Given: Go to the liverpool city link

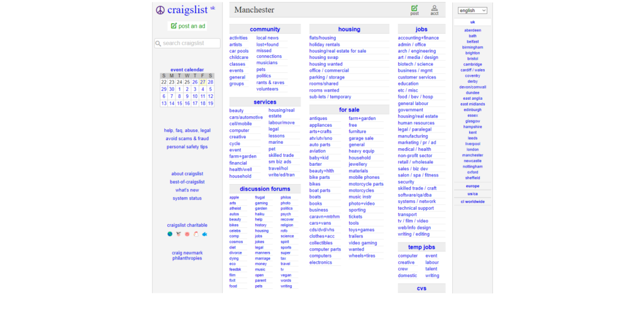Looking at the screenshot, I should pyautogui.click(x=472, y=144).
